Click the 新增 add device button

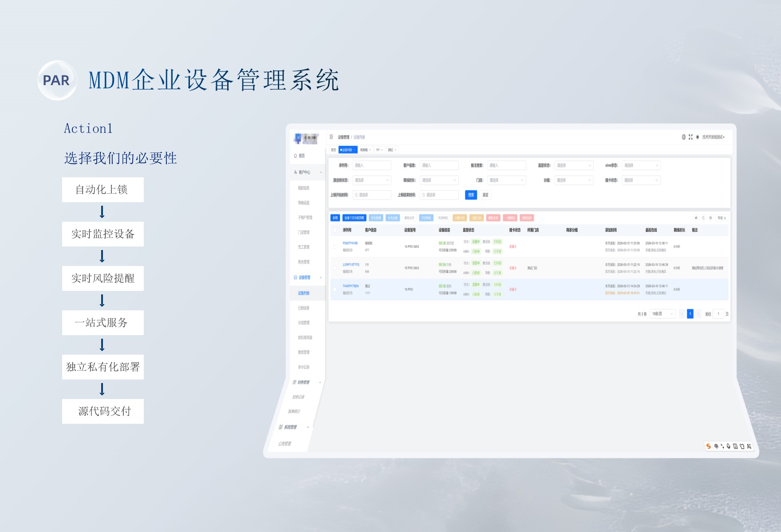tap(335, 218)
